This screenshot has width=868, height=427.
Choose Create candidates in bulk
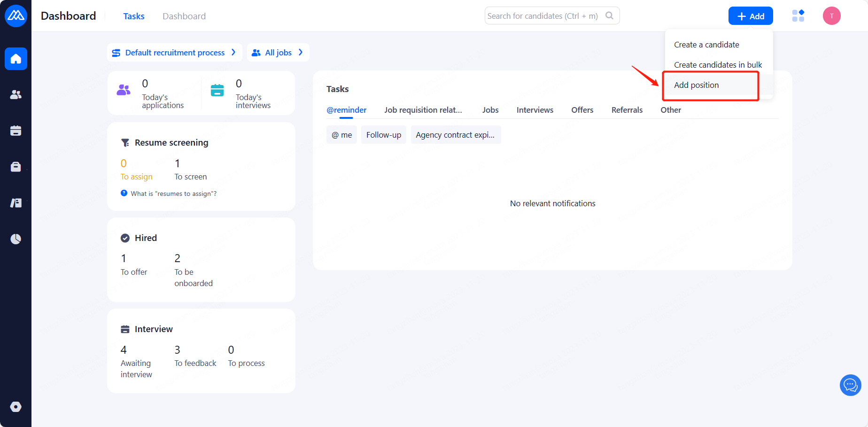coord(718,65)
